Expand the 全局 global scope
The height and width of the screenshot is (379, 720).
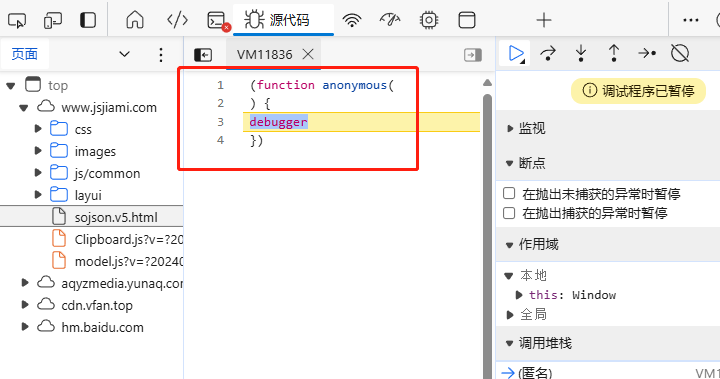(x=510, y=315)
